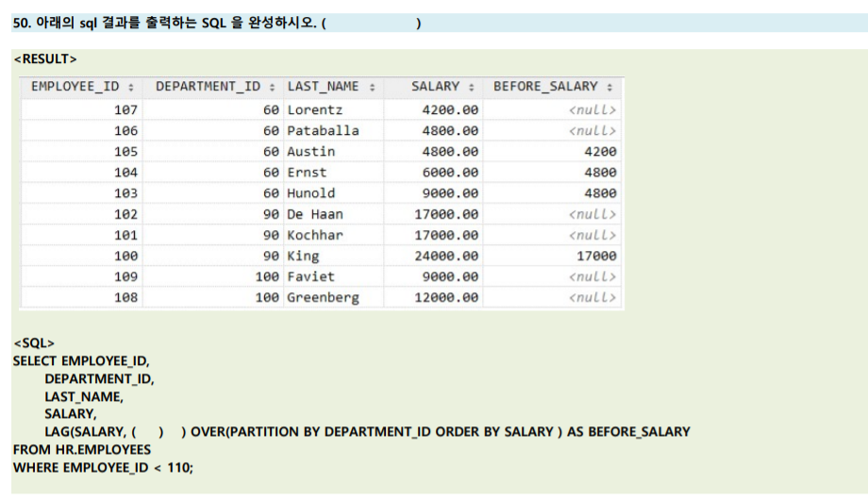The width and height of the screenshot is (868, 500).
Task: Click the FROM HR.EMPLOYEES line
Action: tap(82, 450)
